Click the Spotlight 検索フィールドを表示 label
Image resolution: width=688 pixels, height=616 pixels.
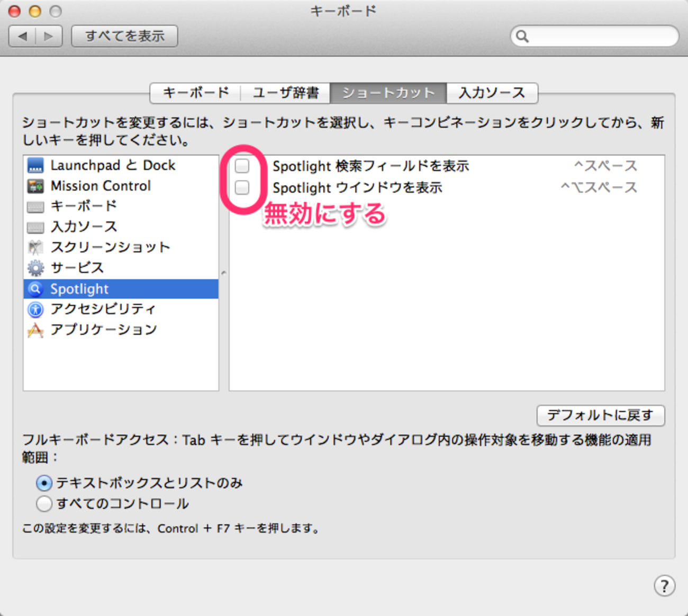[370, 166]
